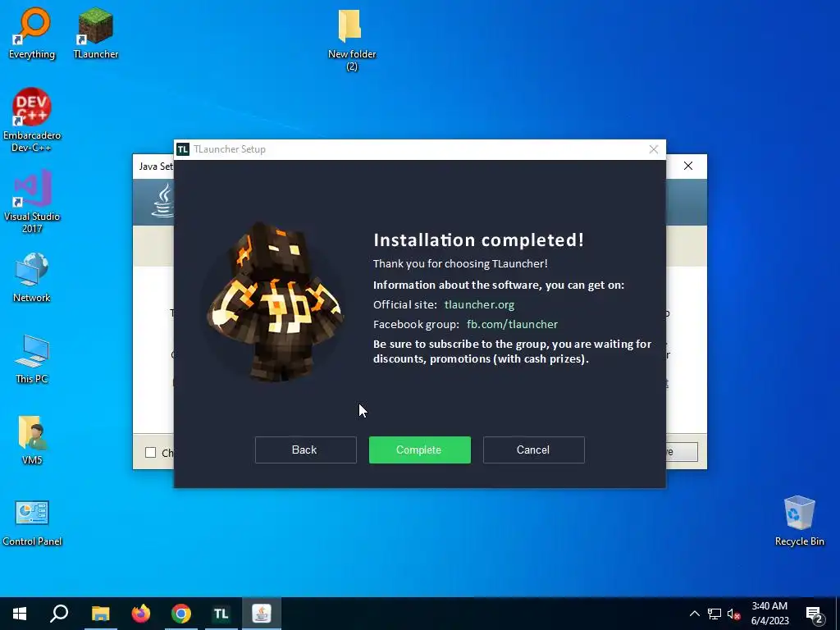Open the tlauncher.org official site link
Screen dimensions: 840x630
click(x=479, y=305)
